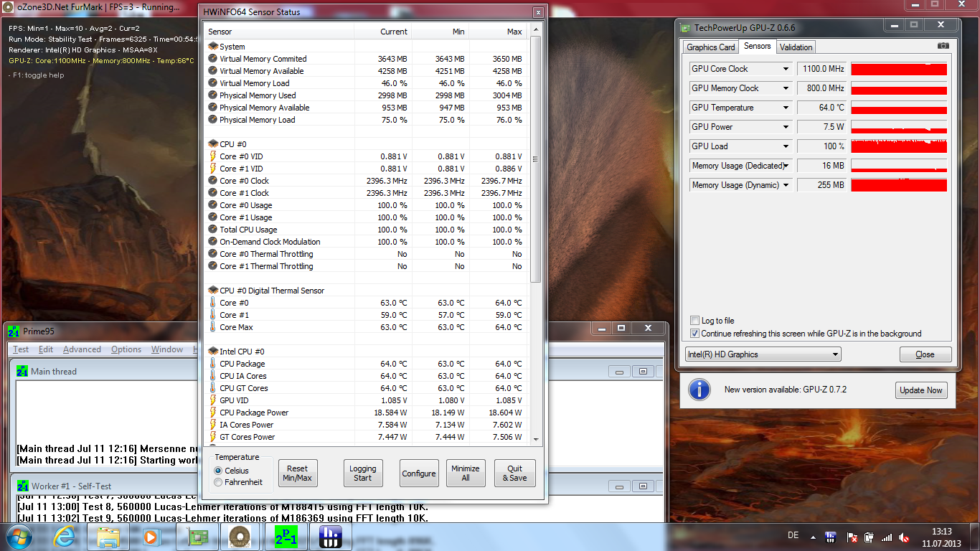Click the DE input language indicator
Screen dimensions: 980x551
793,535
